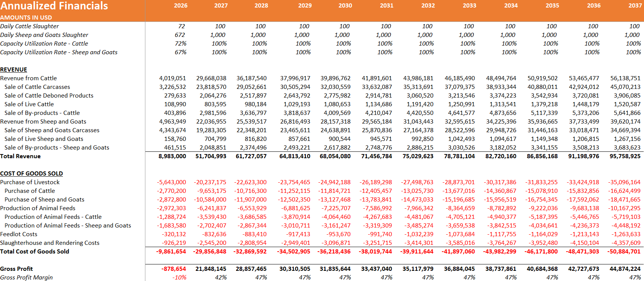
Task: Select cattle feeds 2027 value -3,539,430
Action: point(212,217)
